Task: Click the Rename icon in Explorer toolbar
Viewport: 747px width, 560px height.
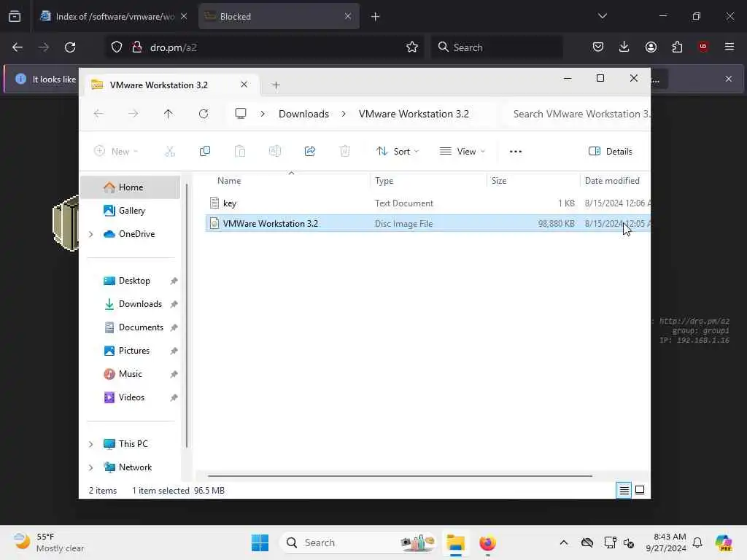Action: pos(275,152)
